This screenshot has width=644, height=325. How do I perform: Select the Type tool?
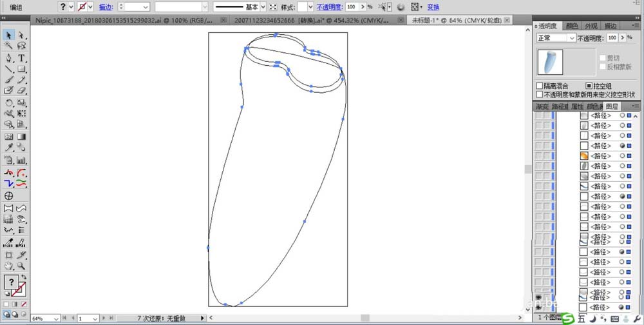[x=21, y=58]
